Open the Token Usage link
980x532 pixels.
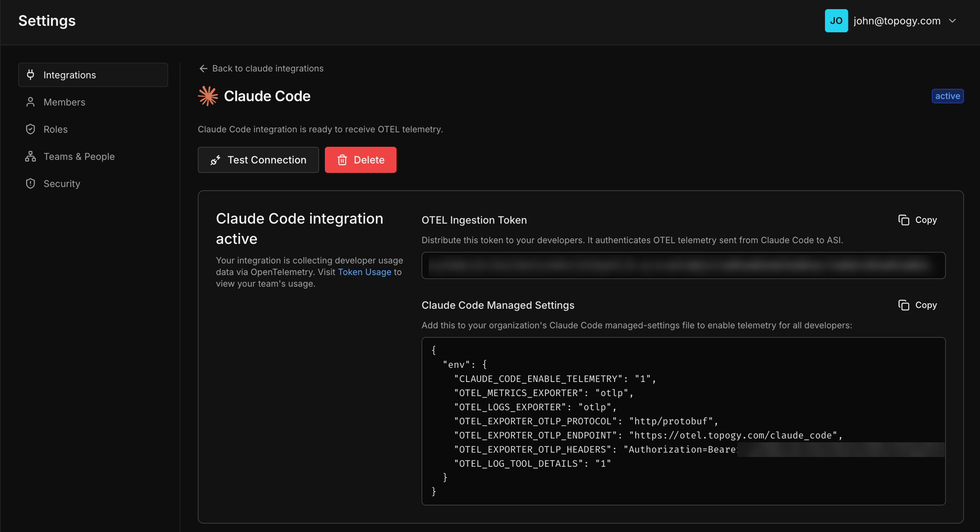365,272
